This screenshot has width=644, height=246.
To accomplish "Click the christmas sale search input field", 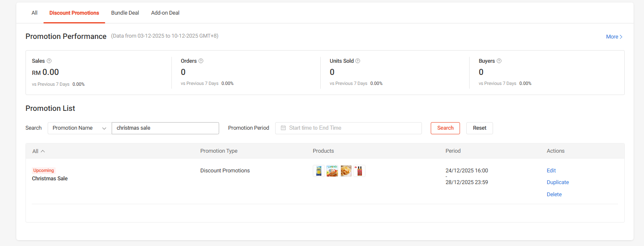I will pos(165,128).
